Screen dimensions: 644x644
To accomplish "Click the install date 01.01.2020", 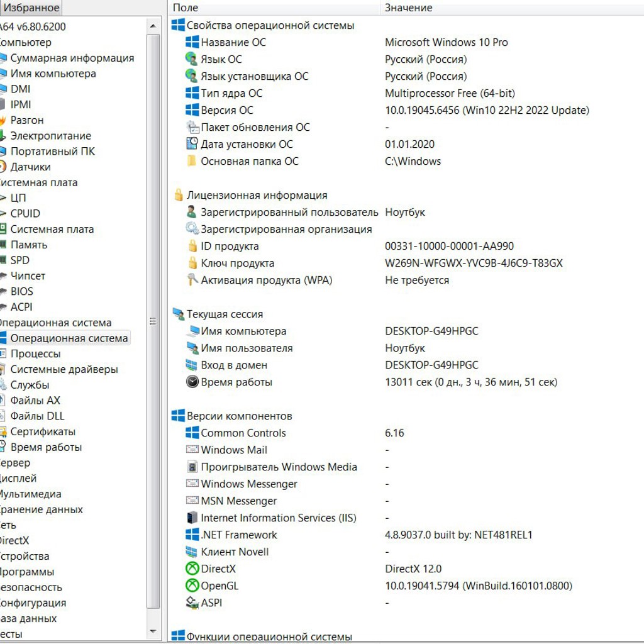I will 409,144.
